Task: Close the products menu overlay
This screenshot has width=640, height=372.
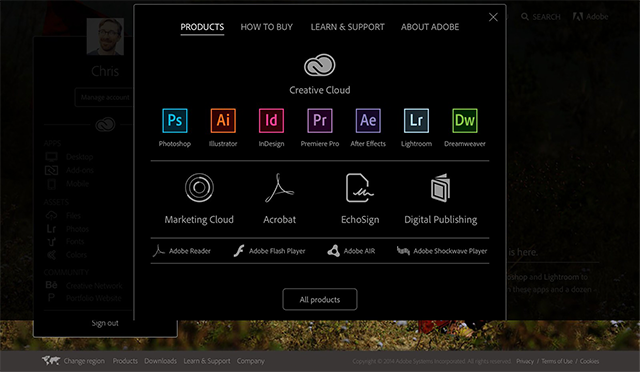Action: (493, 17)
